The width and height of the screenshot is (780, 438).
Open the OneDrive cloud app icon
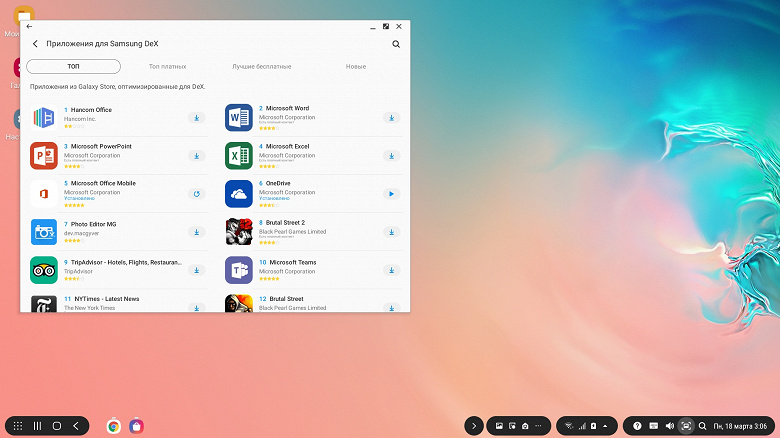(239, 194)
